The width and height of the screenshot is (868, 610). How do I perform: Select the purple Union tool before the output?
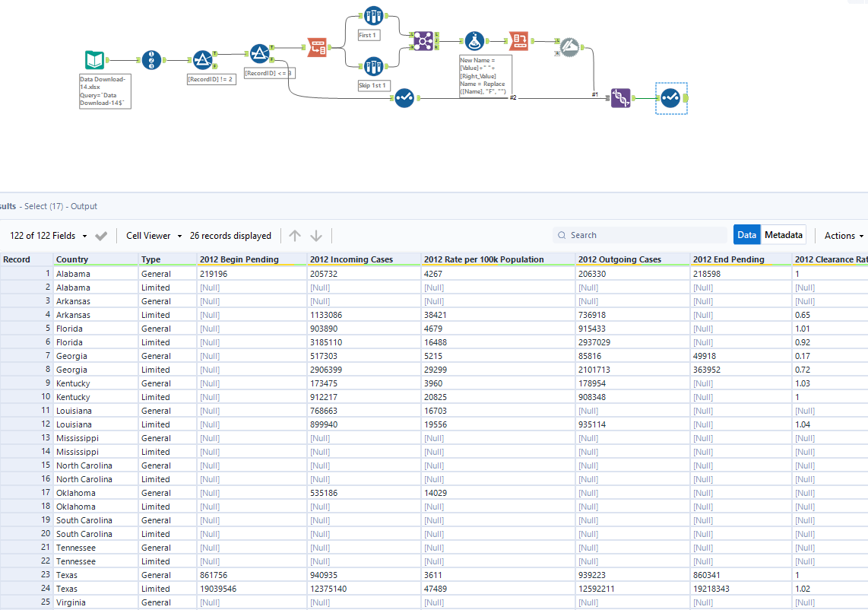tap(620, 98)
